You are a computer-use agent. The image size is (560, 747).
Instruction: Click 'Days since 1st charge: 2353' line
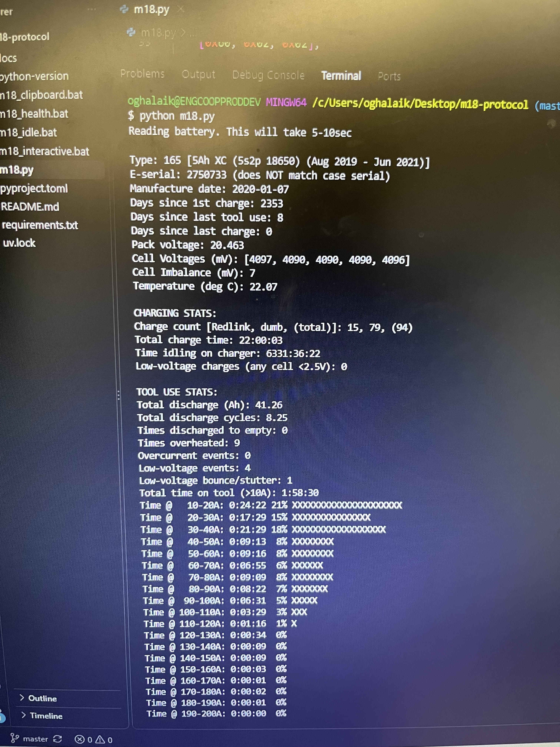207,203
